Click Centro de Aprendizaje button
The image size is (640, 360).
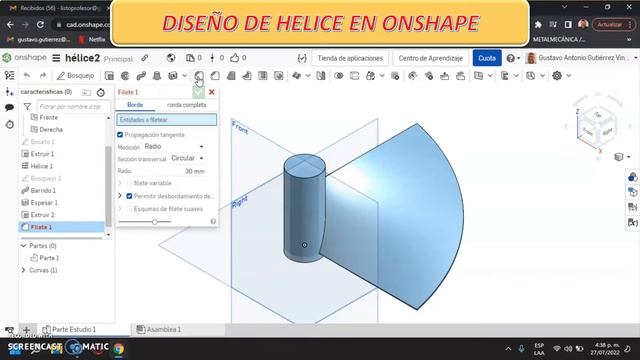coord(431,58)
